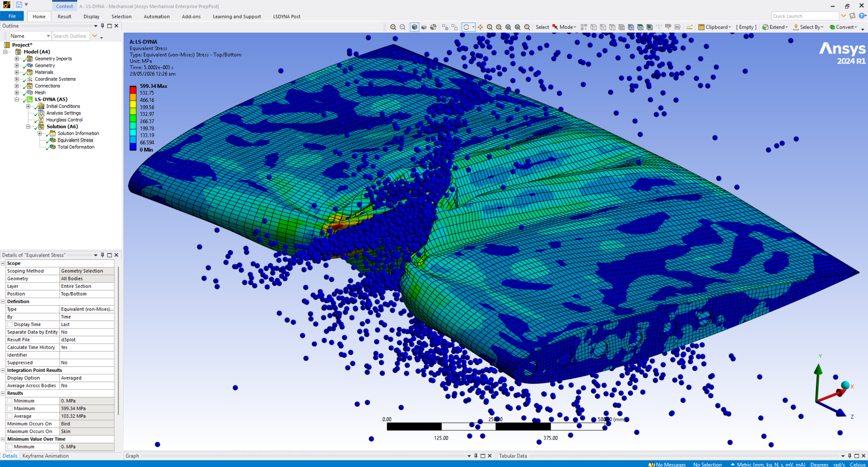Click Learning and Support tab
The width and height of the screenshot is (868, 467).
[237, 16]
